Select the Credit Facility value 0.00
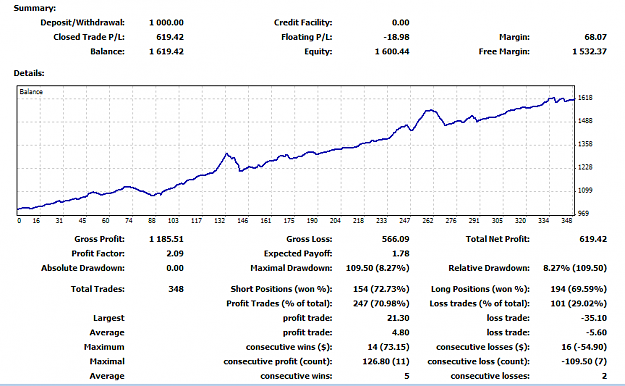The height and width of the screenshot is (386, 625). [400, 23]
